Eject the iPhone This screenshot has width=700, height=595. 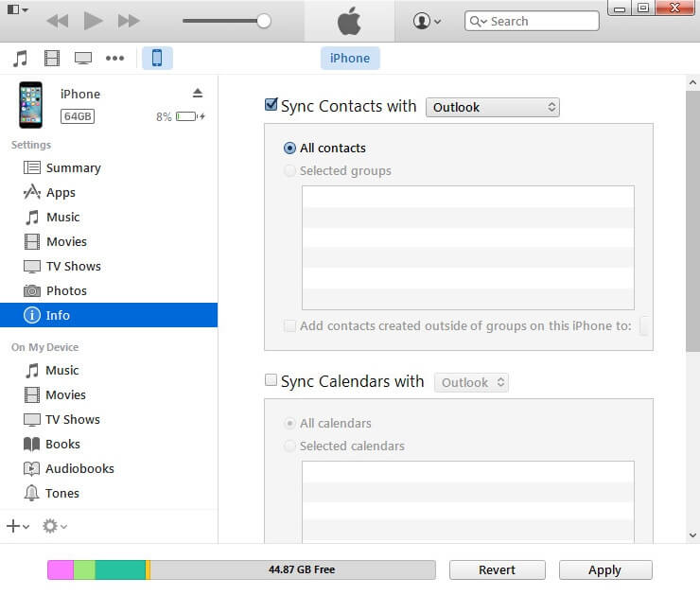click(x=198, y=93)
